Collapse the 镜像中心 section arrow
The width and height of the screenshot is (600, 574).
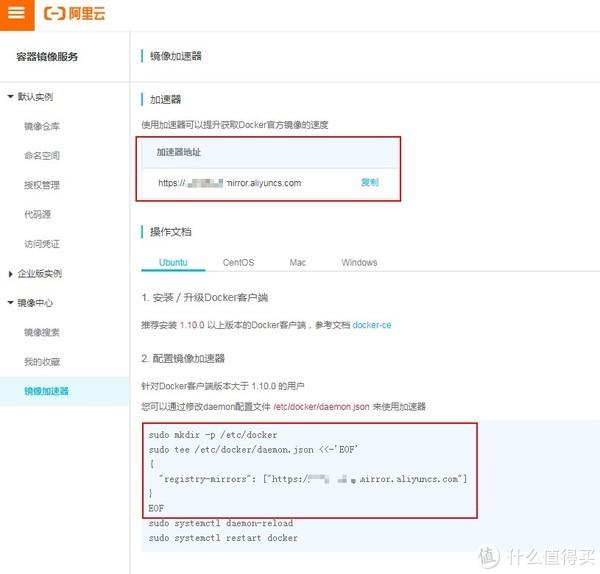tap(10, 303)
